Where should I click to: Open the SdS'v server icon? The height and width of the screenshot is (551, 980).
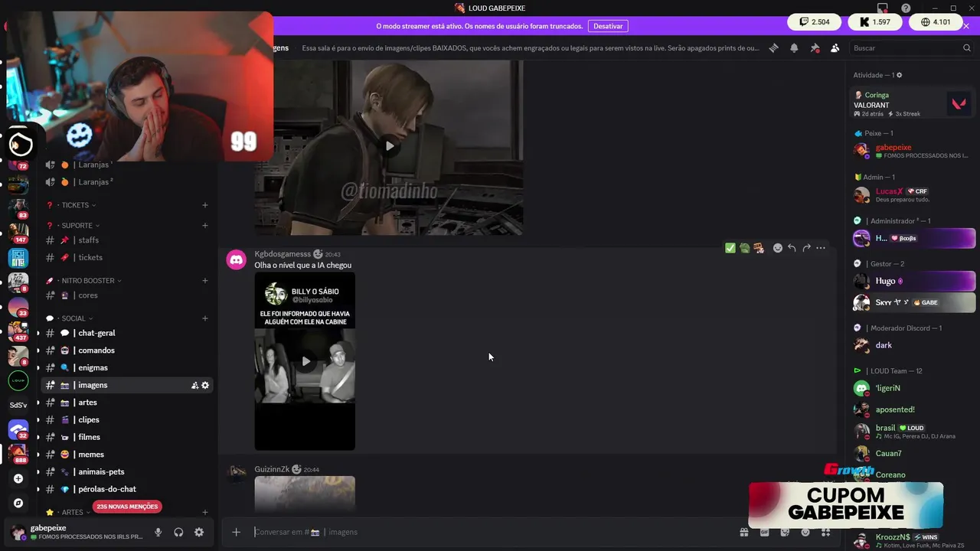[18, 405]
